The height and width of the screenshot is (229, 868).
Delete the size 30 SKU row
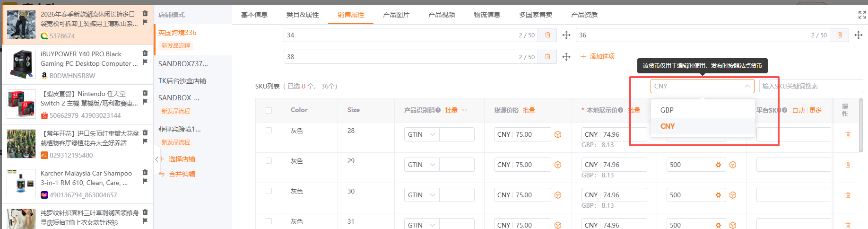point(848,195)
